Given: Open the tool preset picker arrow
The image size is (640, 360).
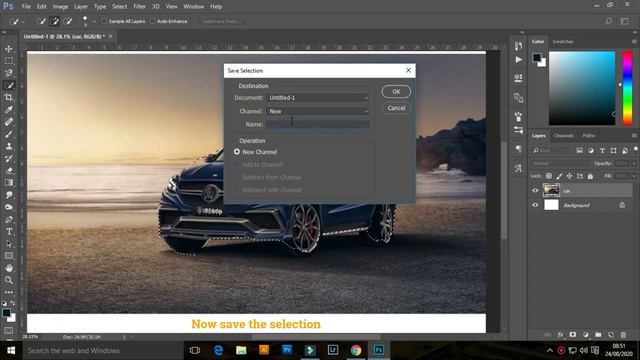Looking at the screenshot, I should (23, 22).
